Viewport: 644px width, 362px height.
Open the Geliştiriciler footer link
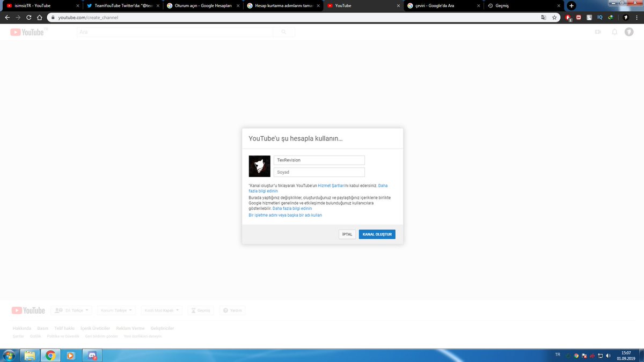coord(162,328)
